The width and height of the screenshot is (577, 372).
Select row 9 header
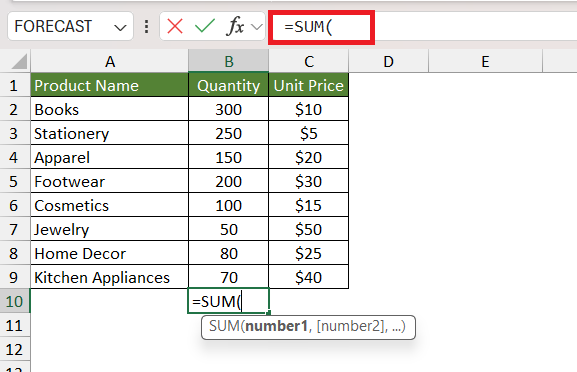(x=14, y=277)
